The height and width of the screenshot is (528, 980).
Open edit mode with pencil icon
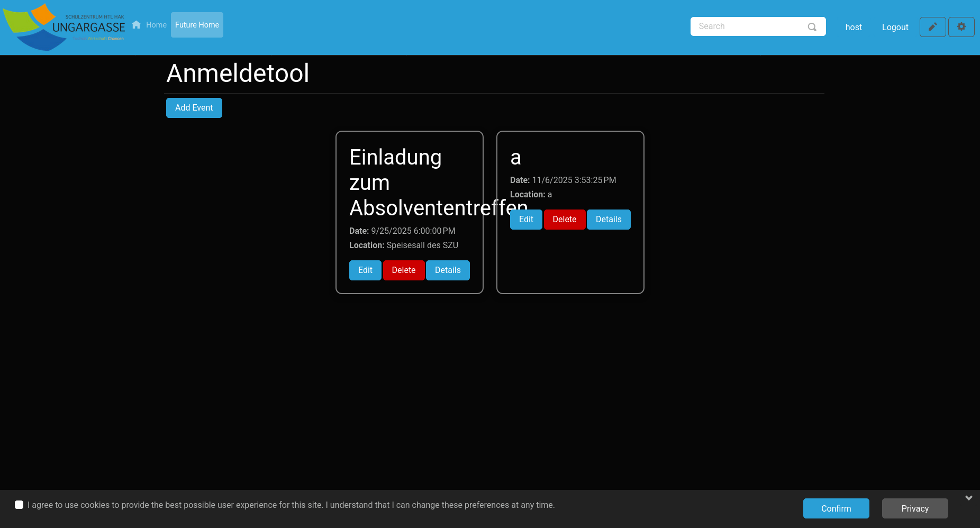(932, 27)
